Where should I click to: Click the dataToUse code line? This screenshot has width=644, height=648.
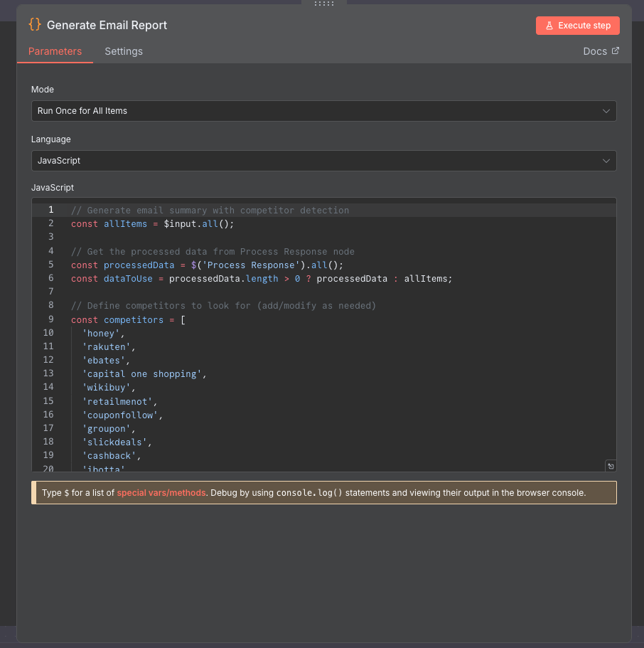[x=262, y=279]
